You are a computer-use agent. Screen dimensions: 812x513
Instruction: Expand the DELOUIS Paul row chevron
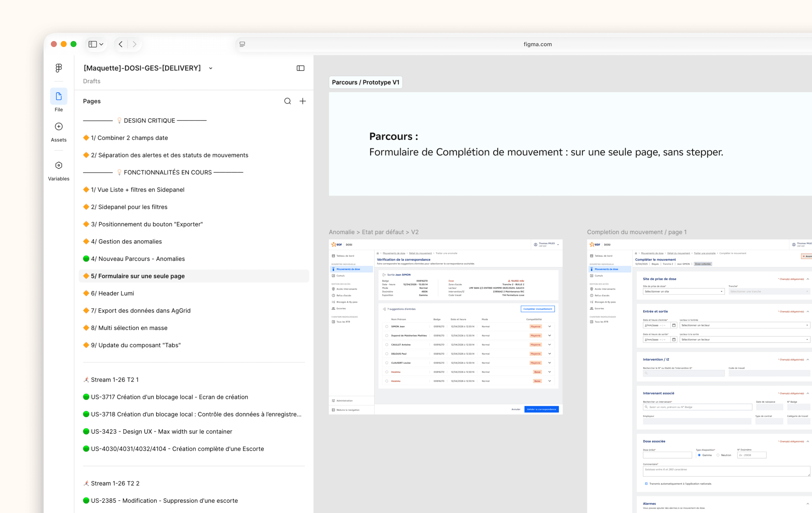click(x=550, y=354)
